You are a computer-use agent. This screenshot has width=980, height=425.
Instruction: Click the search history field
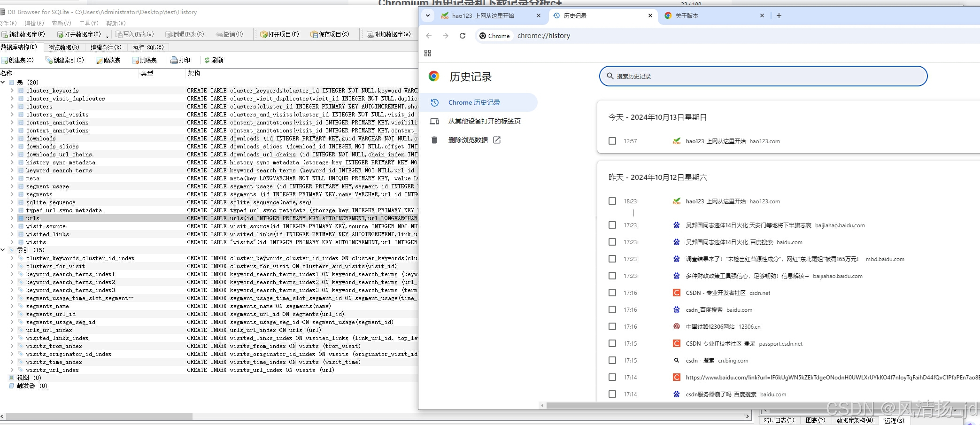click(764, 76)
